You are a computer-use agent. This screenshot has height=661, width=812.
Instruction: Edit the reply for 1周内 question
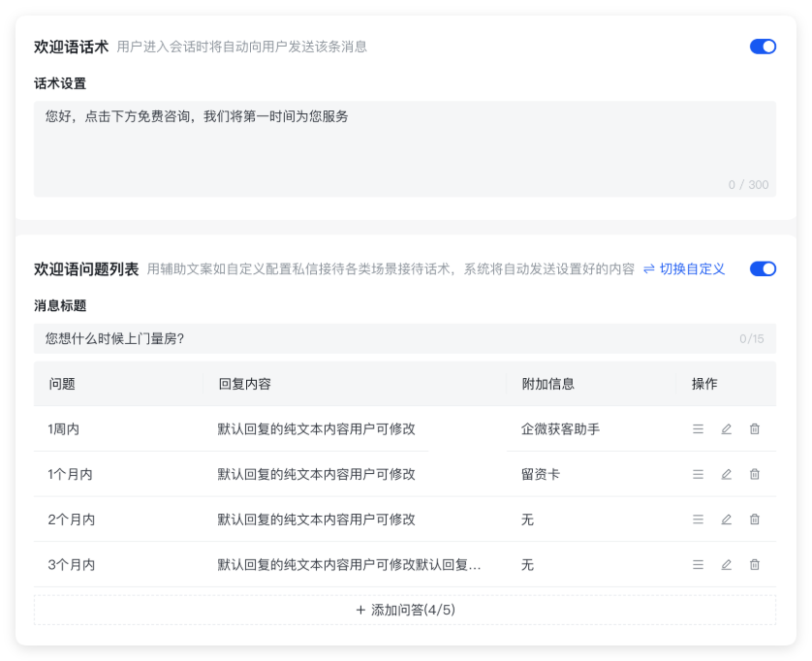tap(726, 428)
